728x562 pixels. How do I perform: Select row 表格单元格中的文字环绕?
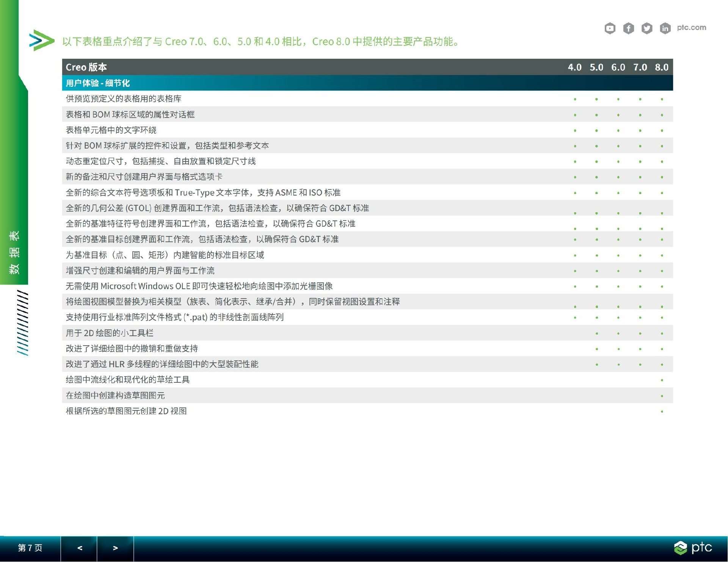[367, 130]
